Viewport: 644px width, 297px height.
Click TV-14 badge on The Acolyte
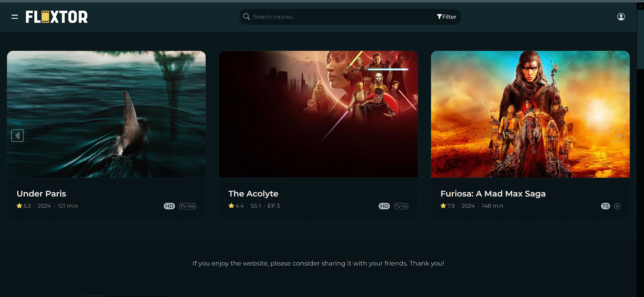click(401, 206)
